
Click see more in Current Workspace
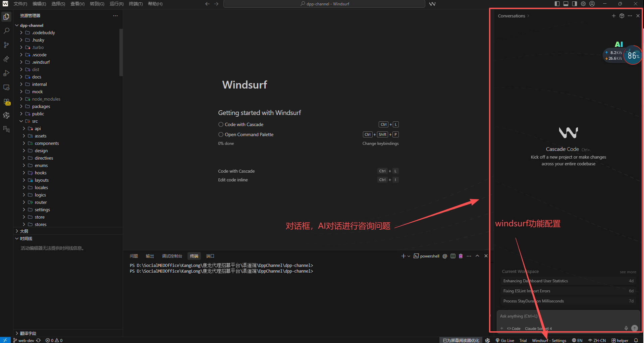tap(628, 272)
